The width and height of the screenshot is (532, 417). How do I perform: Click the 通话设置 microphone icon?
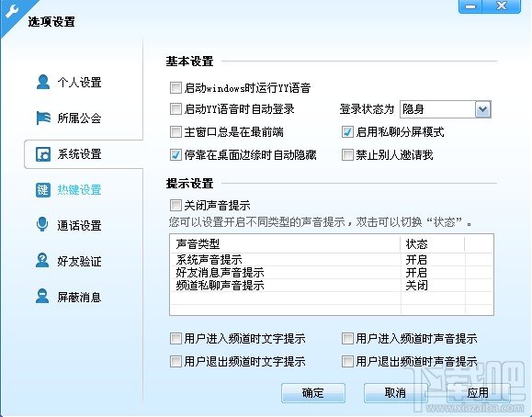point(42,225)
